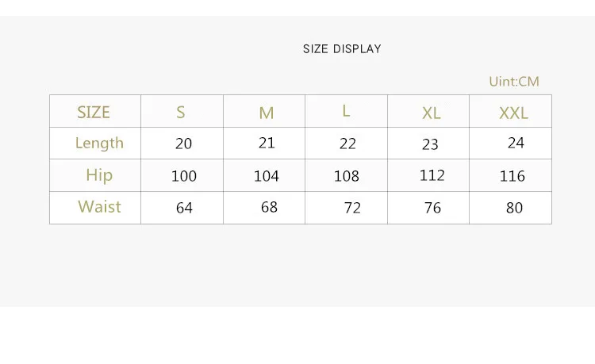
Task: Click the hip value 112 for size XL
Action: click(432, 175)
